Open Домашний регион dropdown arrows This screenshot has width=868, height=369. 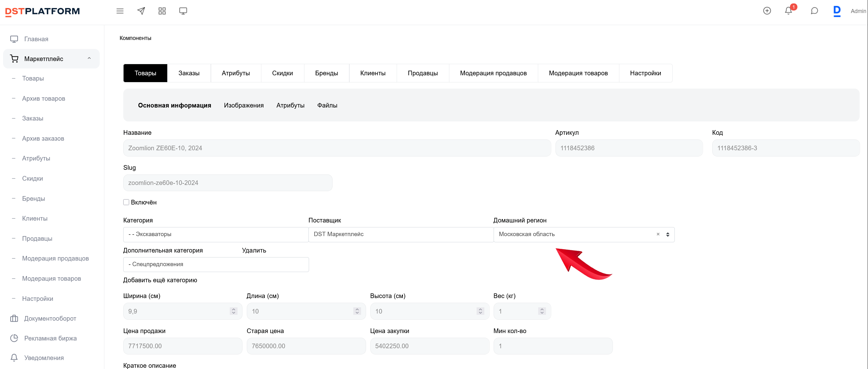coord(668,235)
